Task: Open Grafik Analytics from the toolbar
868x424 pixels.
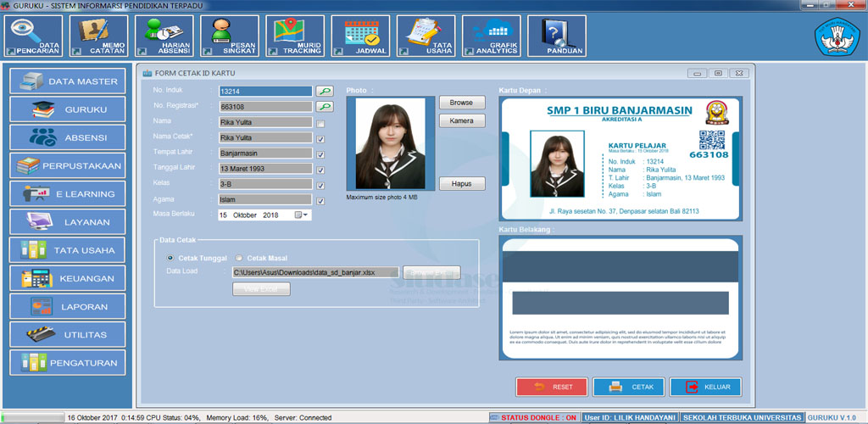Action: (x=491, y=36)
